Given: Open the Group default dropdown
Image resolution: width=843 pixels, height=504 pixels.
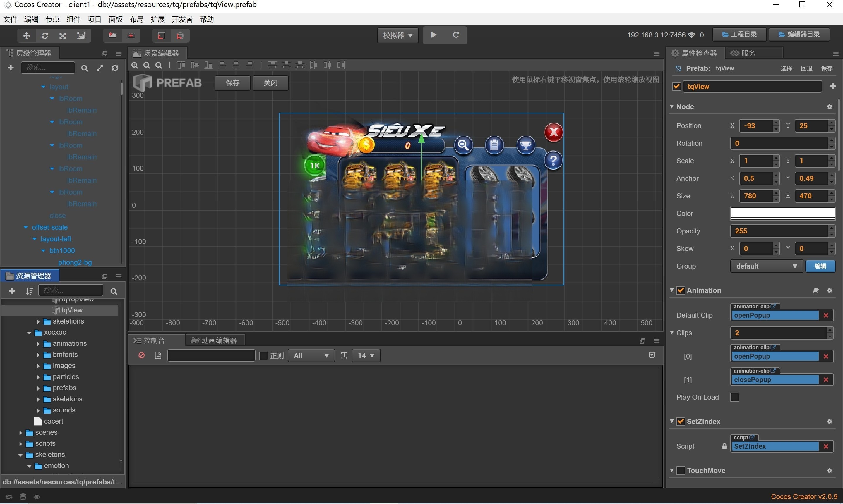Looking at the screenshot, I should point(766,266).
